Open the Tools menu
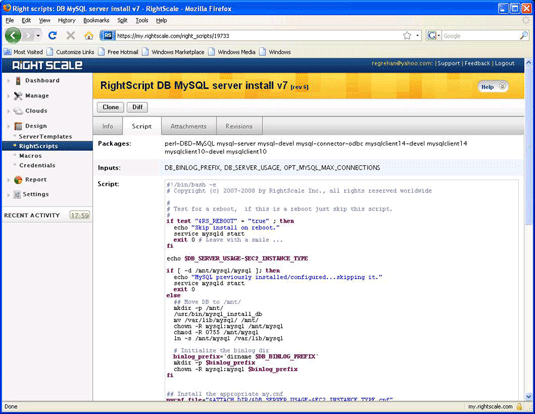The width and height of the screenshot is (535, 414). (x=142, y=20)
